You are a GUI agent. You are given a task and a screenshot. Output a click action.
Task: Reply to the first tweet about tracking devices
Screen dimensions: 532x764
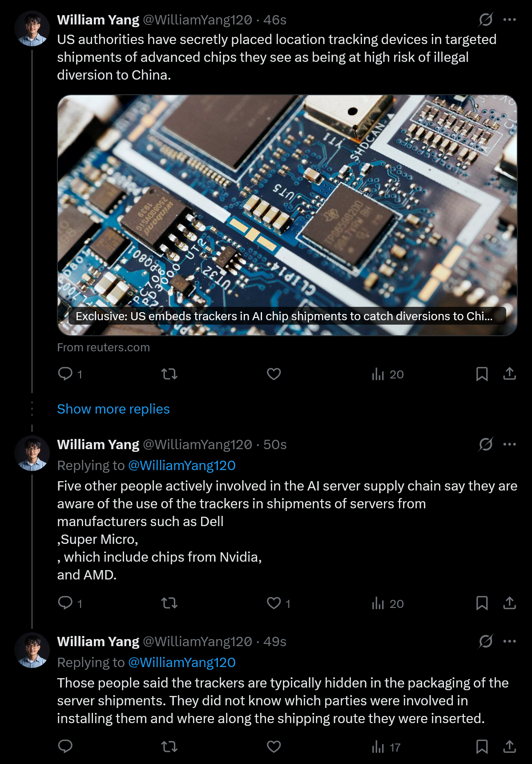coord(70,374)
